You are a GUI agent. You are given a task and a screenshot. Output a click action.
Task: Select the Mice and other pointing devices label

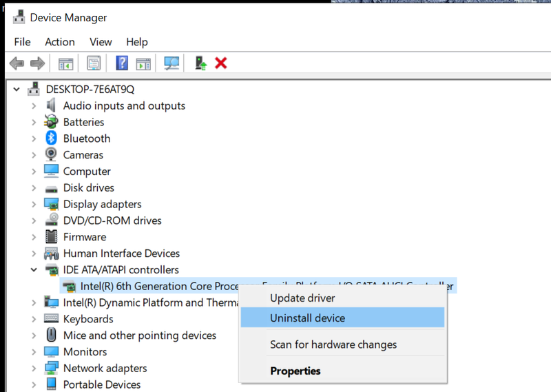(140, 336)
